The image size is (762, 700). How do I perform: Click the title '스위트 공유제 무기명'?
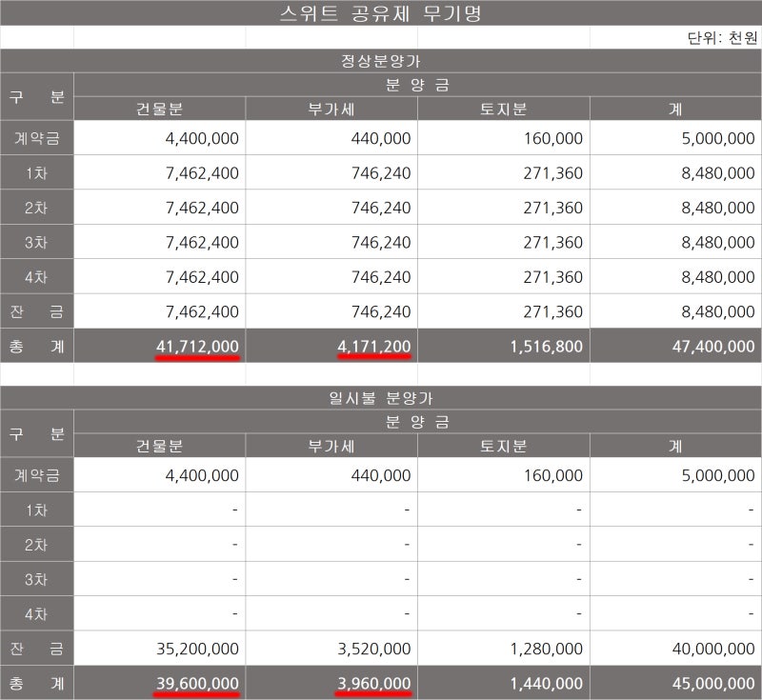pyautogui.click(x=380, y=13)
